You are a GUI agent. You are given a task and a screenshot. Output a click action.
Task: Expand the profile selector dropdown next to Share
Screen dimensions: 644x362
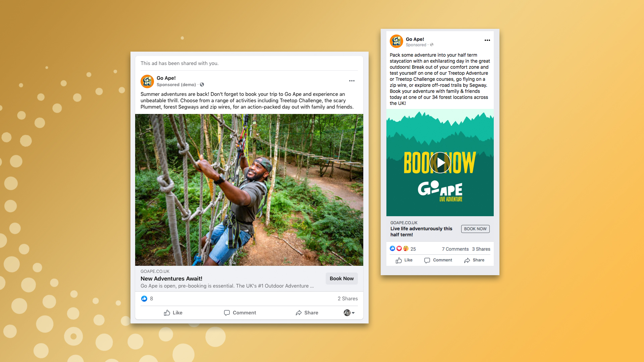click(349, 313)
